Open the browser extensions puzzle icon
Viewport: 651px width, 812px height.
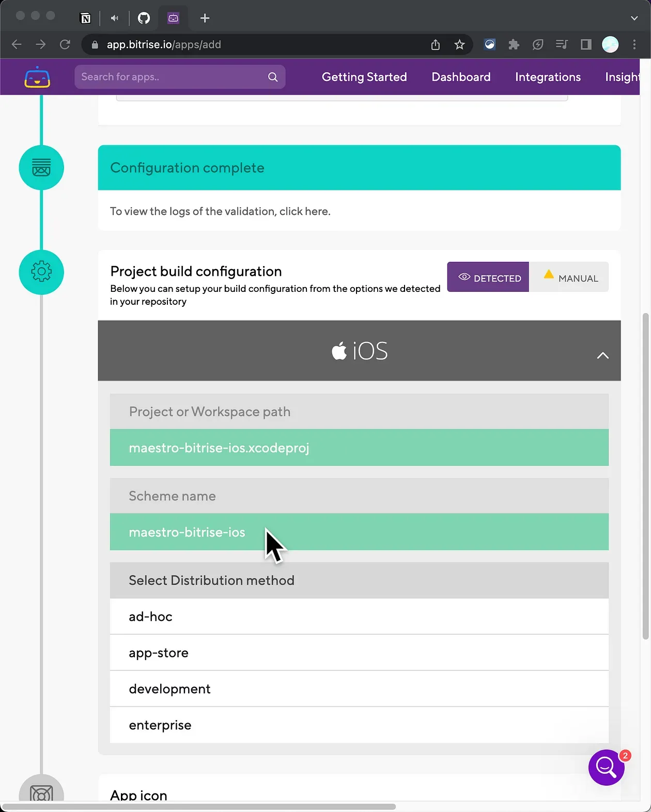(x=514, y=45)
